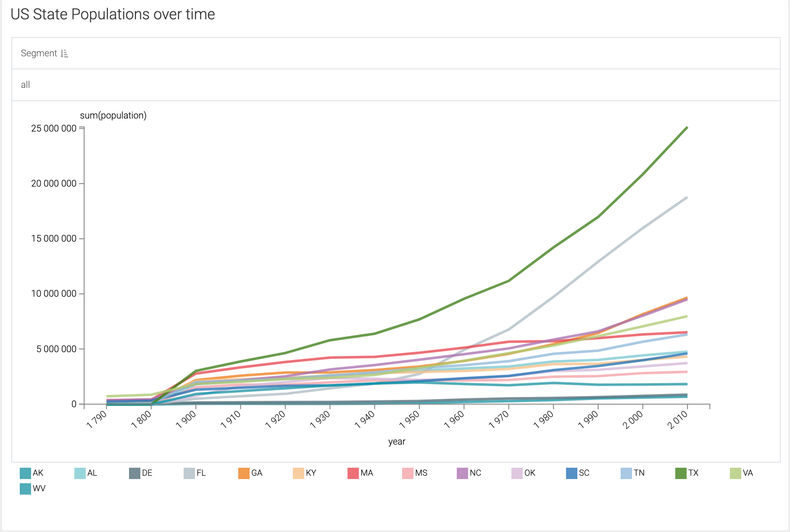790x532 pixels.
Task: Click the TX green legend icon
Action: click(x=681, y=473)
